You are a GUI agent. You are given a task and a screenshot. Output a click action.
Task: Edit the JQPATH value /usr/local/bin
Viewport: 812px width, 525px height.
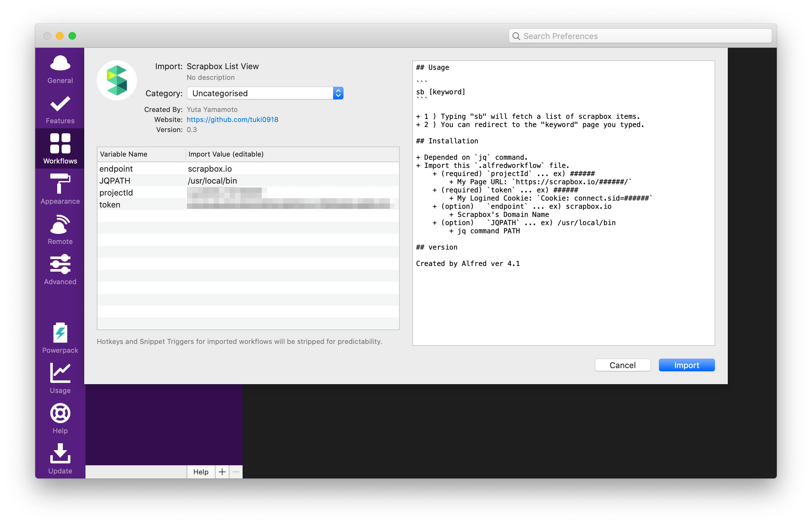[x=212, y=181]
